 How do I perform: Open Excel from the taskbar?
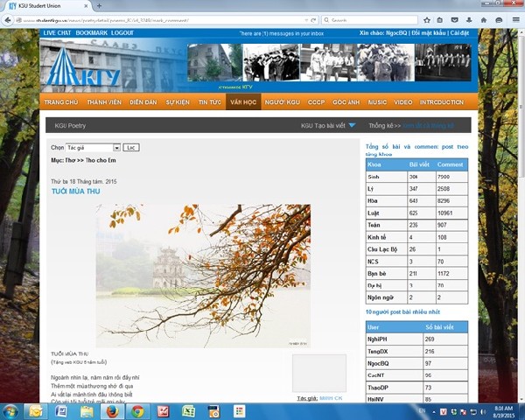click(188, 411)
